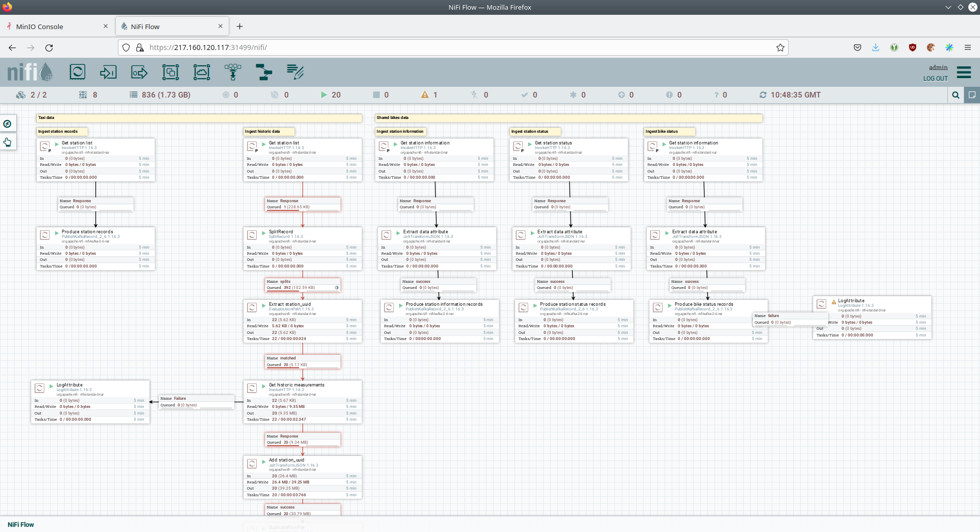Screen dimensions: 980x532
Task: Expand the Navigate palette on left
Action: click(8, 124)
